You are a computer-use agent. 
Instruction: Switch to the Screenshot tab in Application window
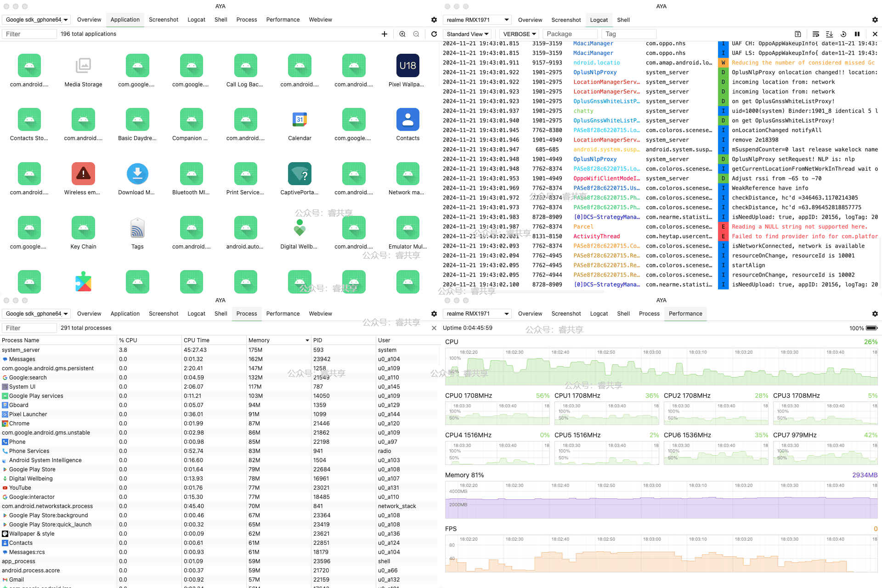[x=164, y=20]
